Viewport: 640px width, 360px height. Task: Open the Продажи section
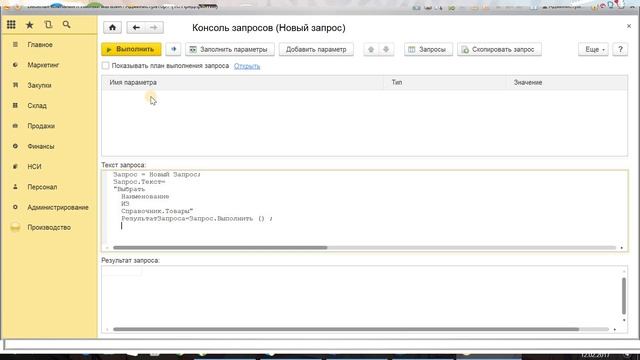pyautogui.click(x=41, y=126)
